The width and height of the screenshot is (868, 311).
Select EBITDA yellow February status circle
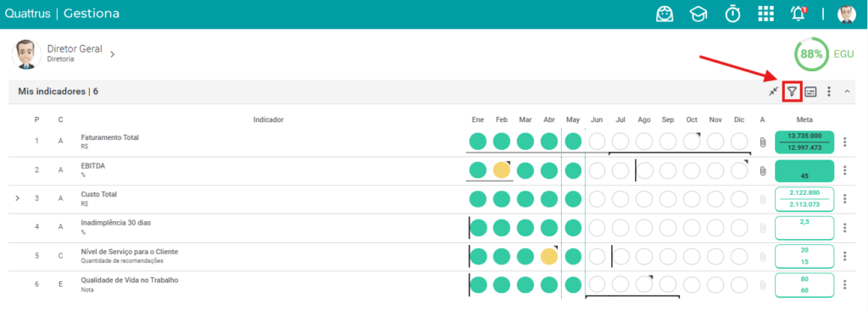pos(502,169)
